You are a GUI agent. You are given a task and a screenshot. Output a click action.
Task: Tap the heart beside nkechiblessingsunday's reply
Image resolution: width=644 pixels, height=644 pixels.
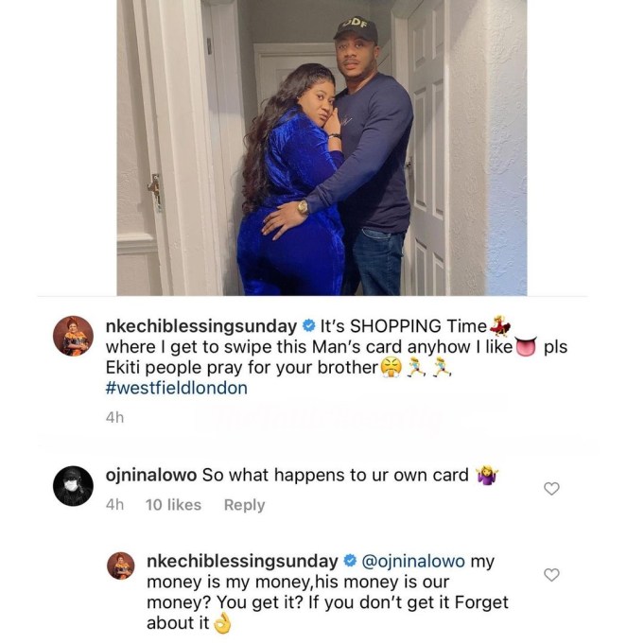tap(552, 574)
